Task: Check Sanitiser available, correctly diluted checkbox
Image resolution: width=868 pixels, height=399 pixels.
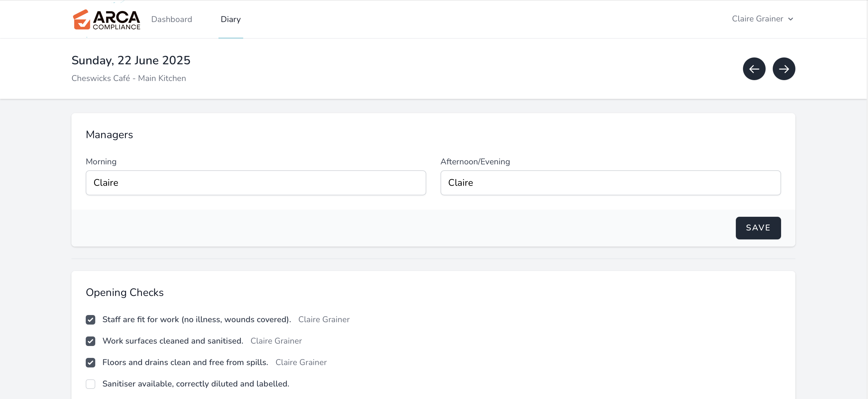Action: click(x=90, y=384)
